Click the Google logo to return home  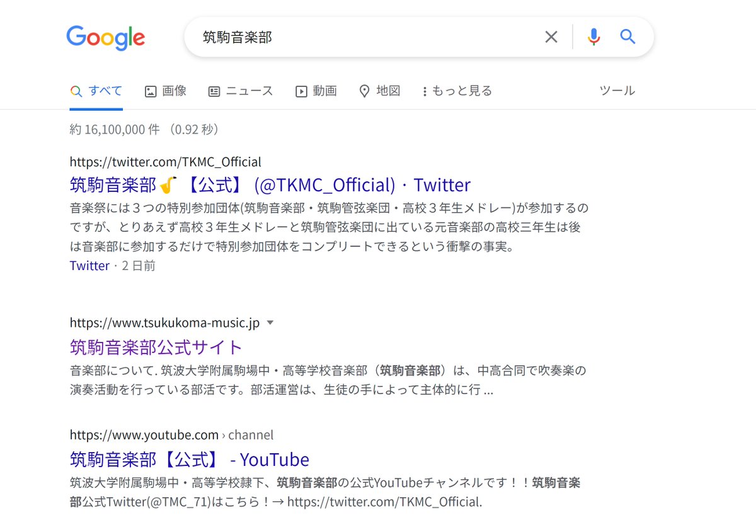click(x=105, y=38)
